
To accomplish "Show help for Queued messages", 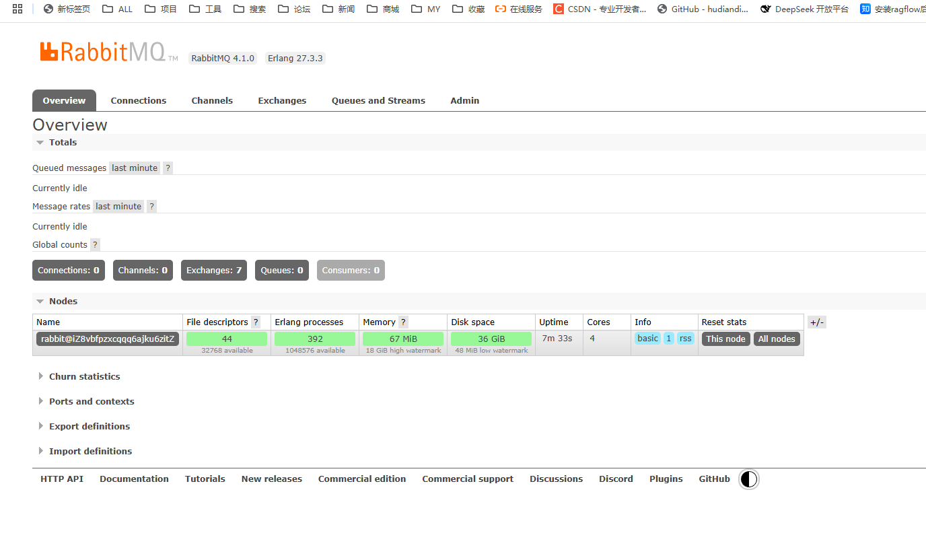I will (x=168, y=168).
